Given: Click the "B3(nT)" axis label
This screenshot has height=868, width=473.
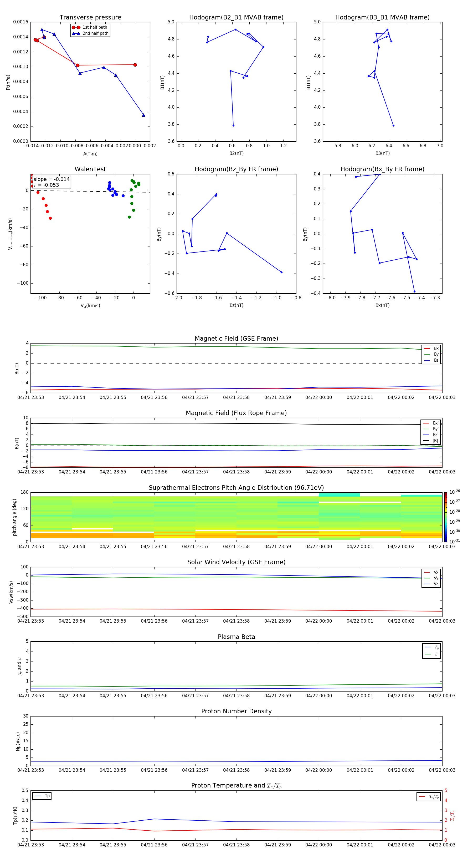Looking at the screenshot, I should click(x=382, y=153).
